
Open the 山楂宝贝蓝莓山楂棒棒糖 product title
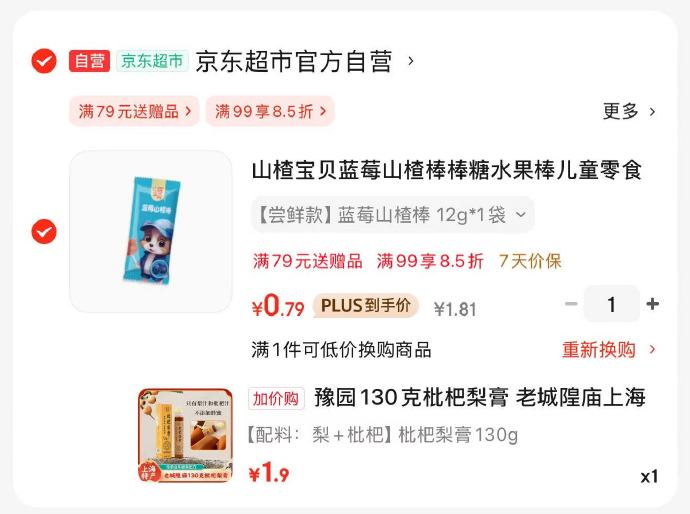[x=447, y=170]
